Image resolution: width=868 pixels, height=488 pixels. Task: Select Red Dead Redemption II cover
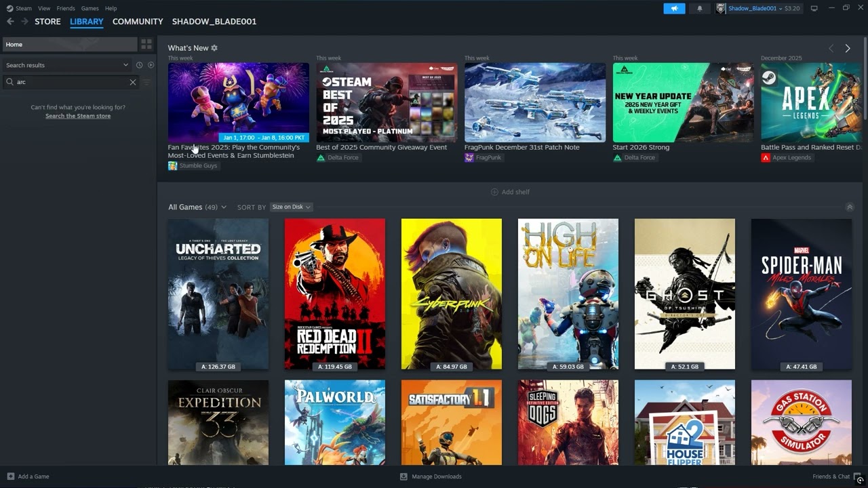pyautogui.click(x=335, y=294)
